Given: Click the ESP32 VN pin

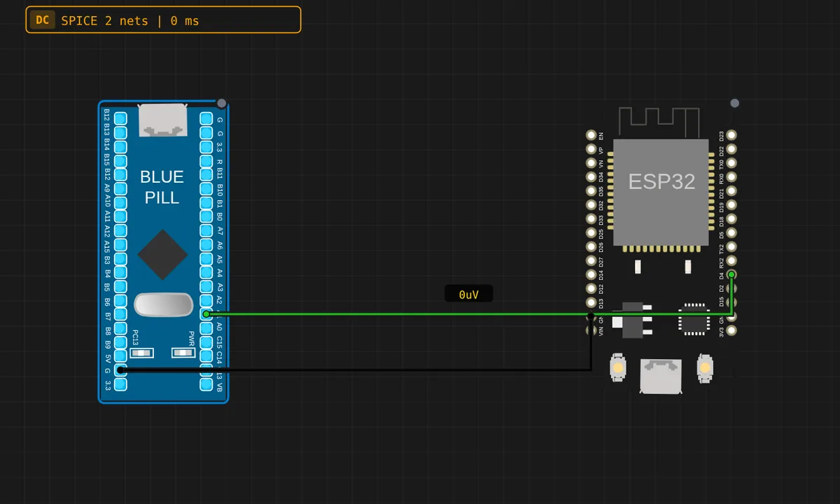Looking at the screenshot, I should (x=591, y=162).
